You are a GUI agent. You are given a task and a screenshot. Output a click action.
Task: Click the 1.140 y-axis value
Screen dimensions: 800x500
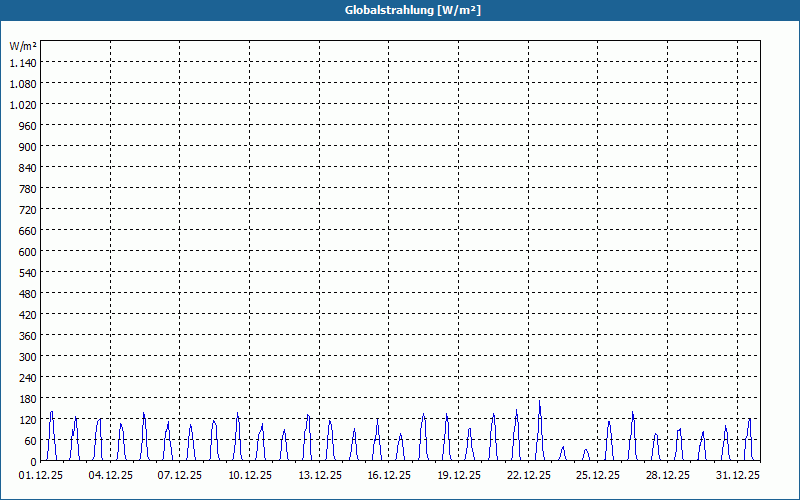point(23,63)
